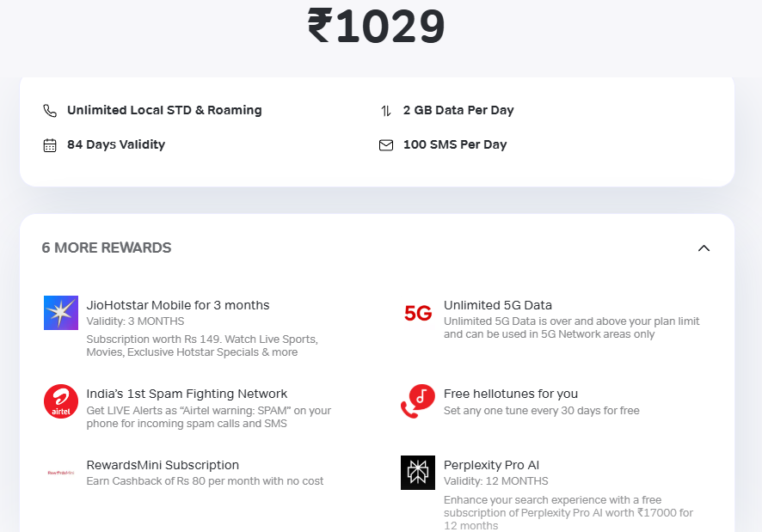Click the data arrows icon beside 2 GB Data
This screenshot has height=532, width=762.
pos(386,110)
